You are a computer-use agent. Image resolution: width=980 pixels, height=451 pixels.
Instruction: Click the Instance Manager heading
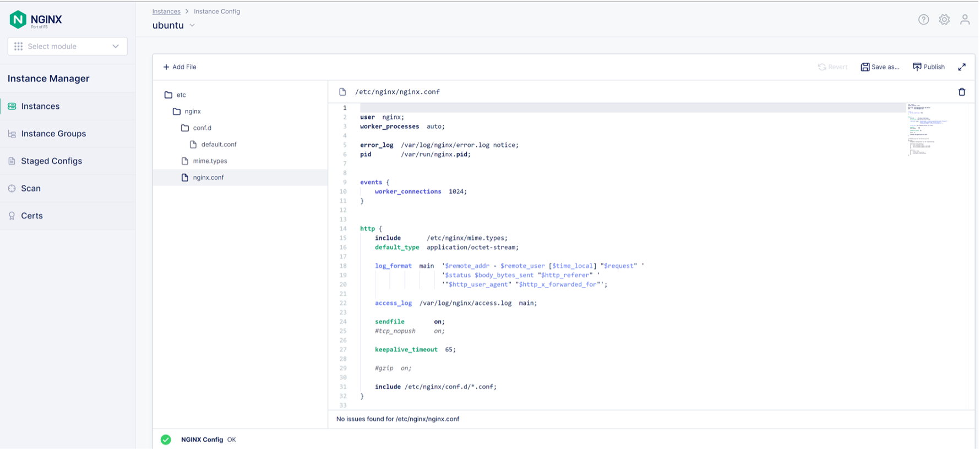tap(48, 79)
